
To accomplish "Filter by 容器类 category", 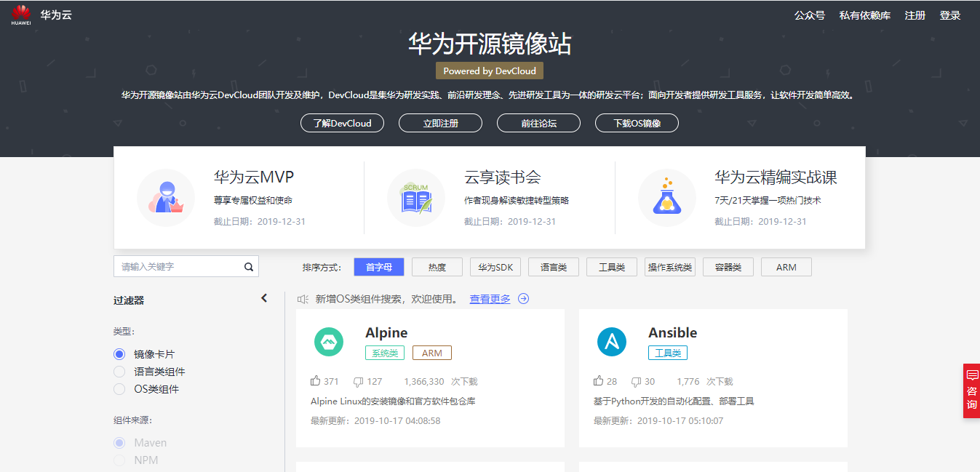I will 728,267.
